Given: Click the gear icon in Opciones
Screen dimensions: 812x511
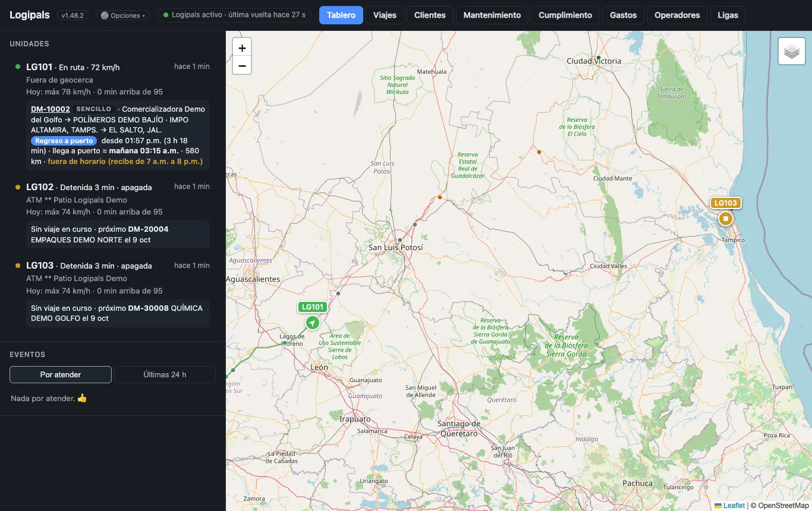Looking at the screenshot, I should click(105, 15).
